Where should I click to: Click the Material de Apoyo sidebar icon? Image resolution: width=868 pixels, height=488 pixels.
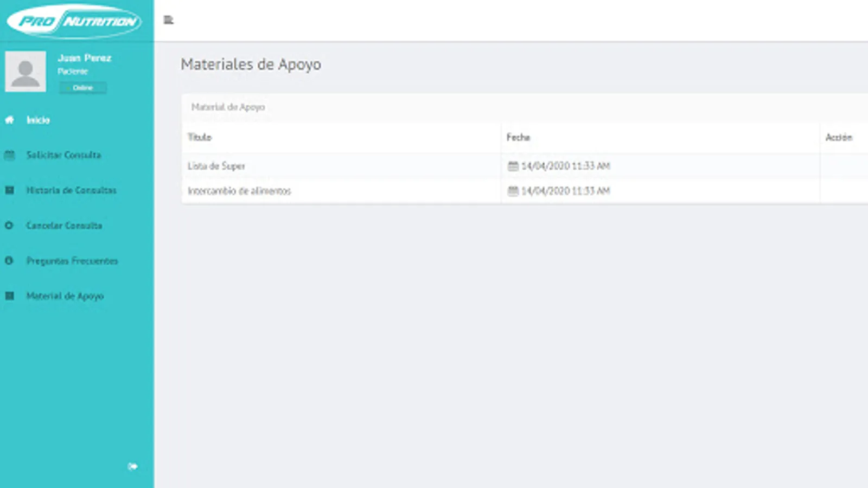point(9,296)
